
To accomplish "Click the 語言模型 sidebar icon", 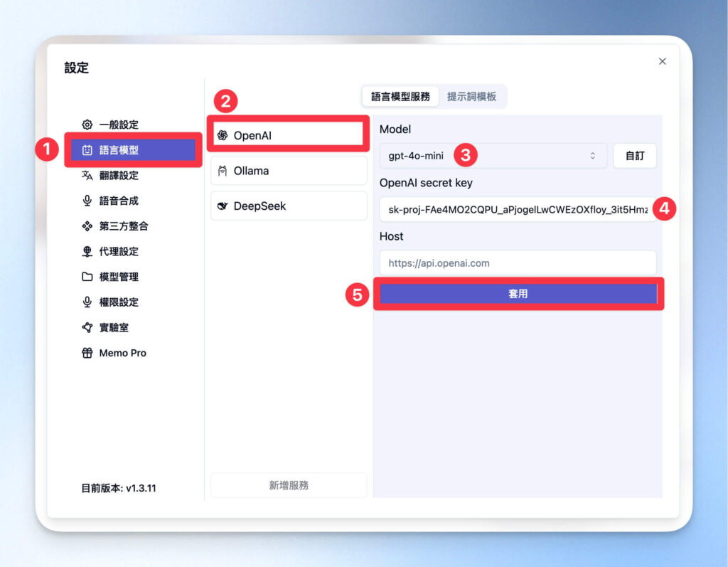I will 87,150.
